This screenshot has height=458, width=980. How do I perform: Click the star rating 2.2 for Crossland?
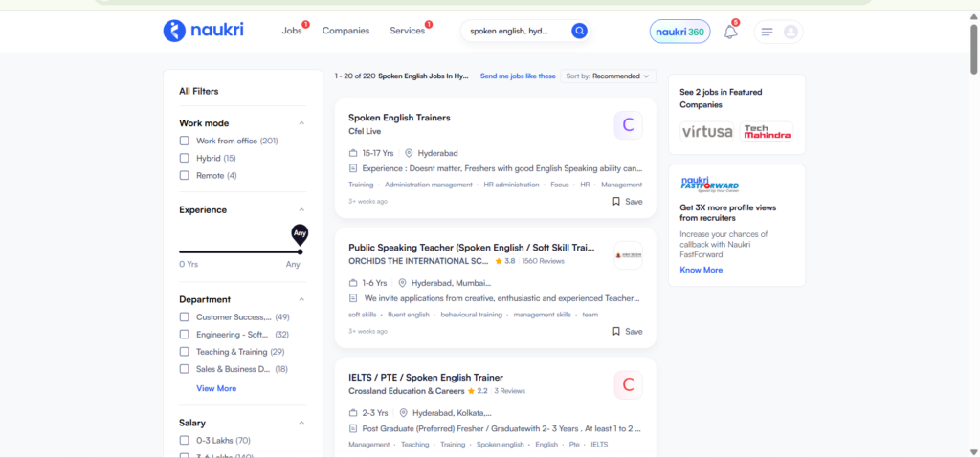478,391
